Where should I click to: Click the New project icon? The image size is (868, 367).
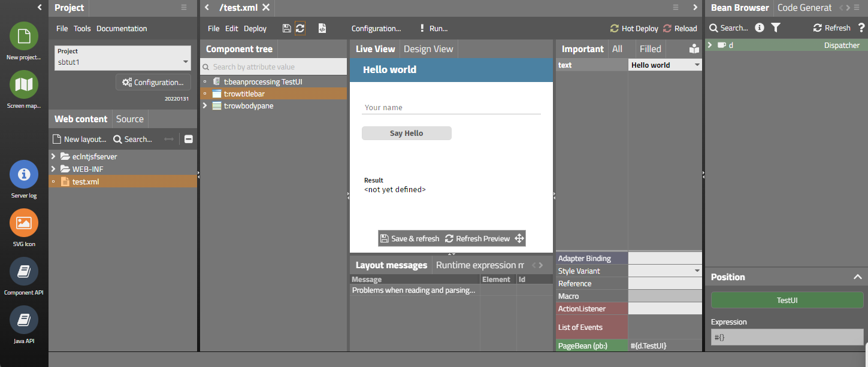(24, 36)
